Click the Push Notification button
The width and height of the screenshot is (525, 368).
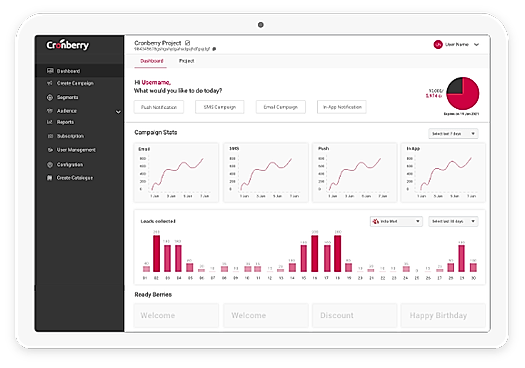[159, 107]
